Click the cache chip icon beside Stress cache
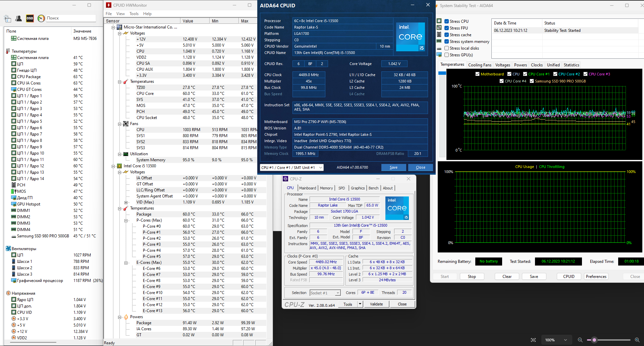Screen dimensions: 644x346 click(x=439, y=35)
